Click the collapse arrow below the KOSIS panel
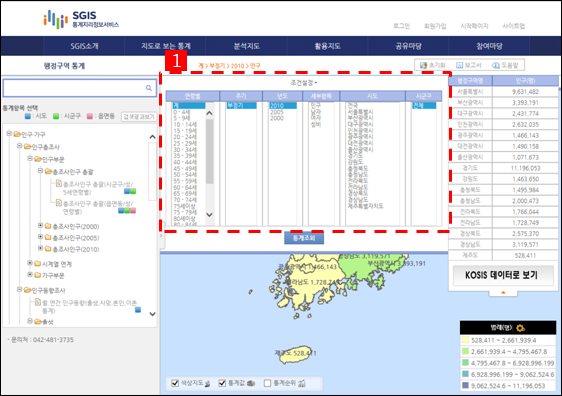 coord(503,293)
